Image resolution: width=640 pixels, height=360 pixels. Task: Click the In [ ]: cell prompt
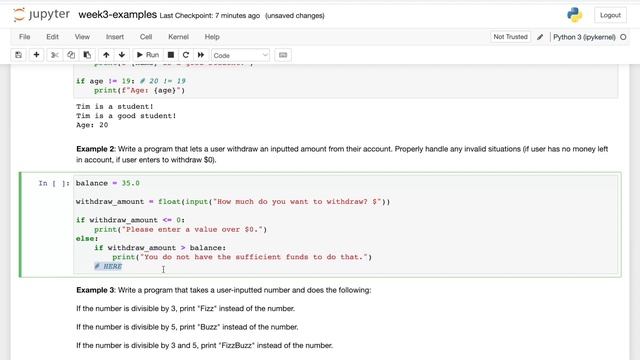point(54,183)
